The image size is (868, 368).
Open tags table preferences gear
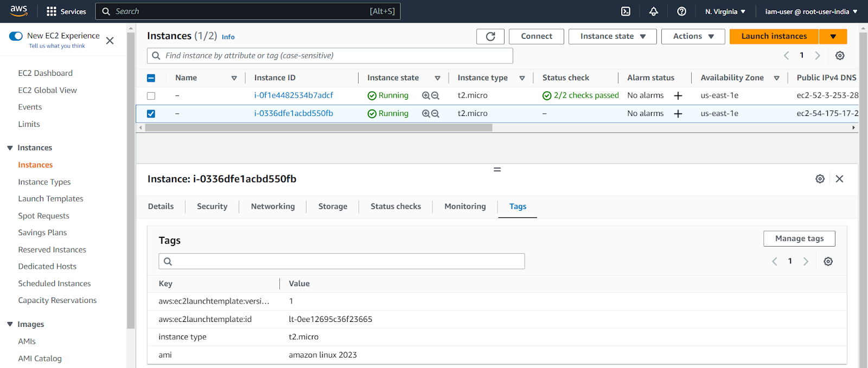point(828,261)
